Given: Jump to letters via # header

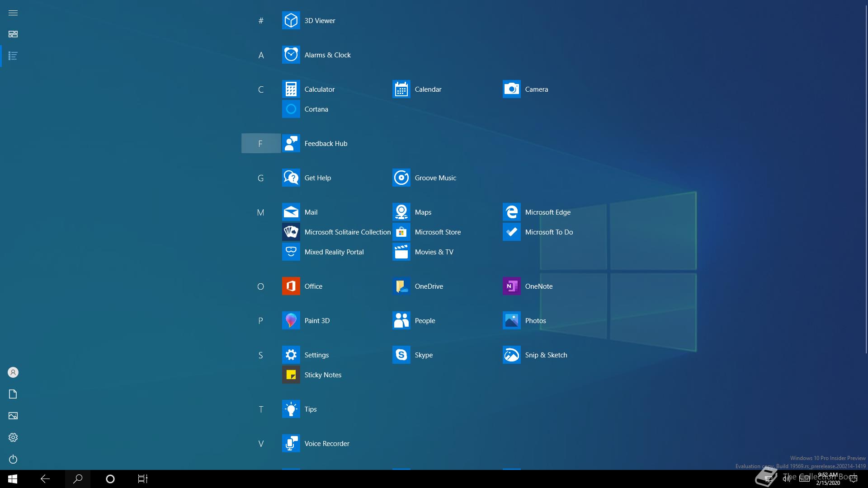Looking at the screenshot, I should [261, 20].
